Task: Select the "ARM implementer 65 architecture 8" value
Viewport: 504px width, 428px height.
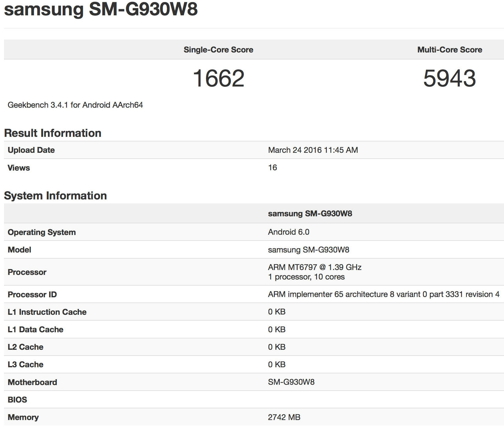Action: [x=384, y=294]
